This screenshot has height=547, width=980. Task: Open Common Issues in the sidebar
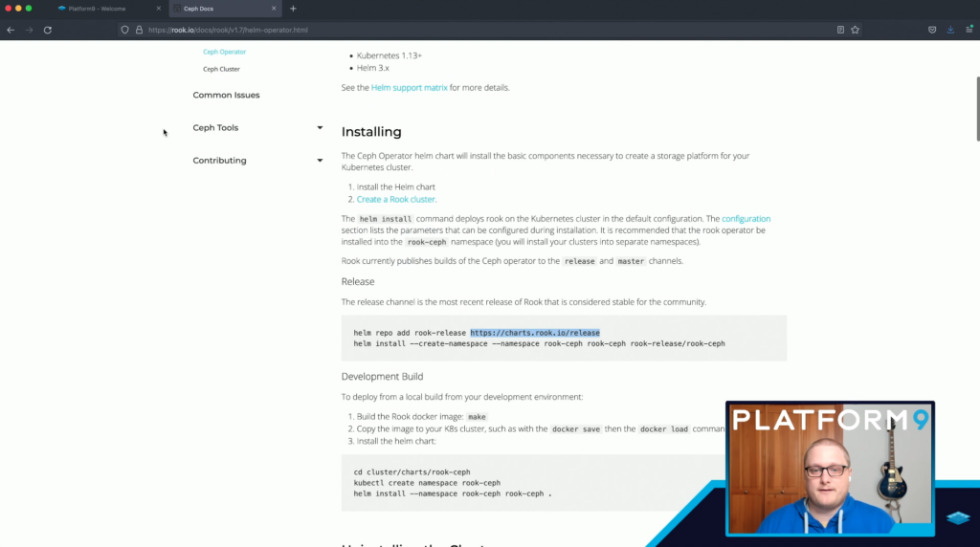(x=226, y=95)
